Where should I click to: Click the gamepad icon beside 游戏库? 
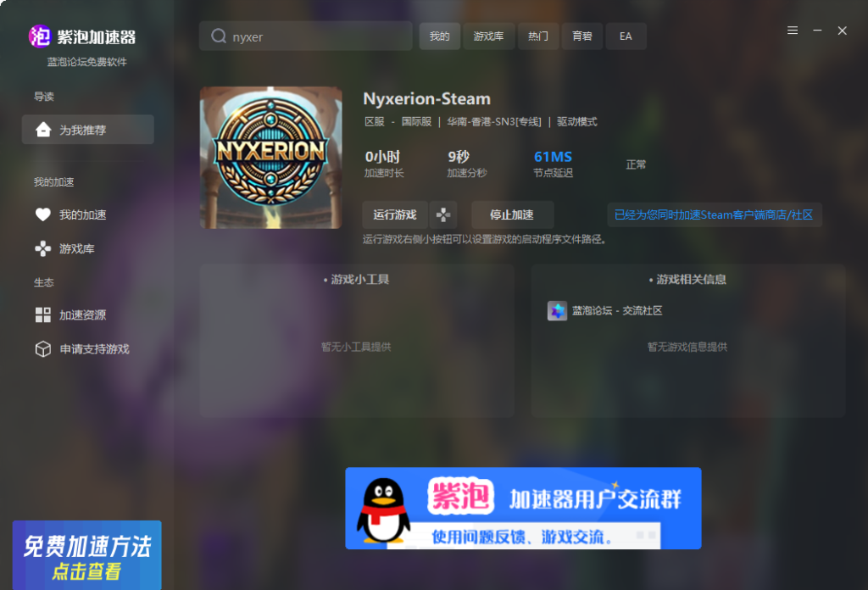tap(43, 248)
